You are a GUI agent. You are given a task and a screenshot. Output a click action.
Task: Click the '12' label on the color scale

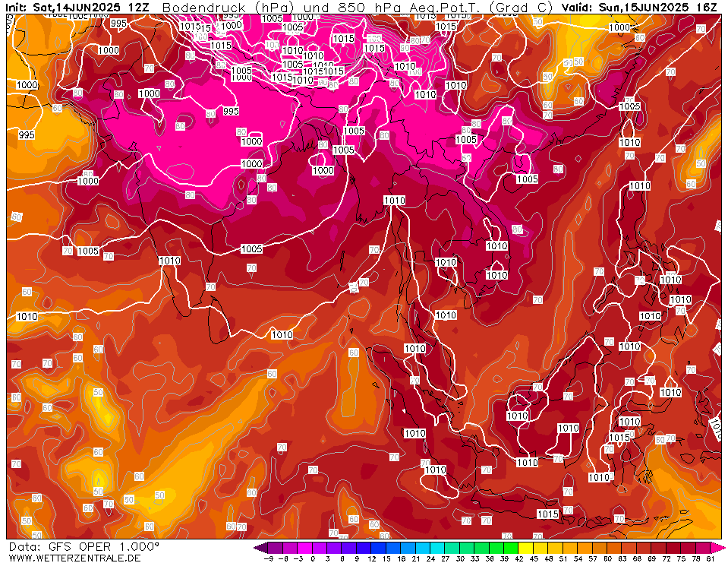pyautogui.click(x=372, y=558)
